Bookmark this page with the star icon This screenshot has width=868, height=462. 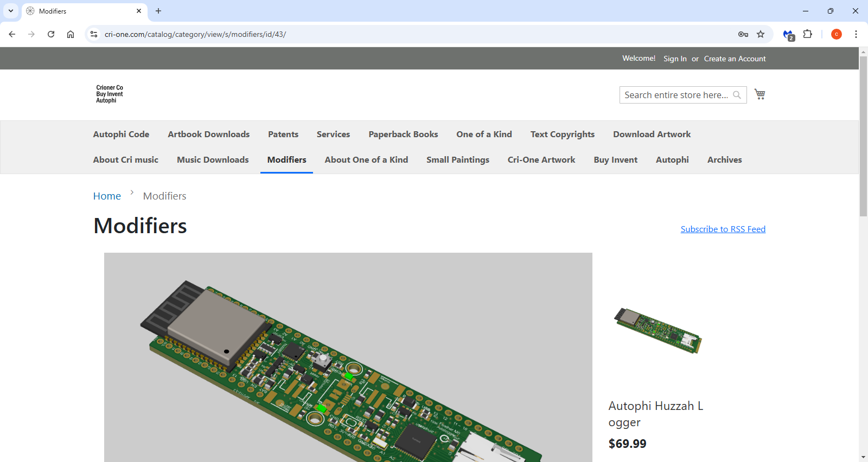click(761, 34)
